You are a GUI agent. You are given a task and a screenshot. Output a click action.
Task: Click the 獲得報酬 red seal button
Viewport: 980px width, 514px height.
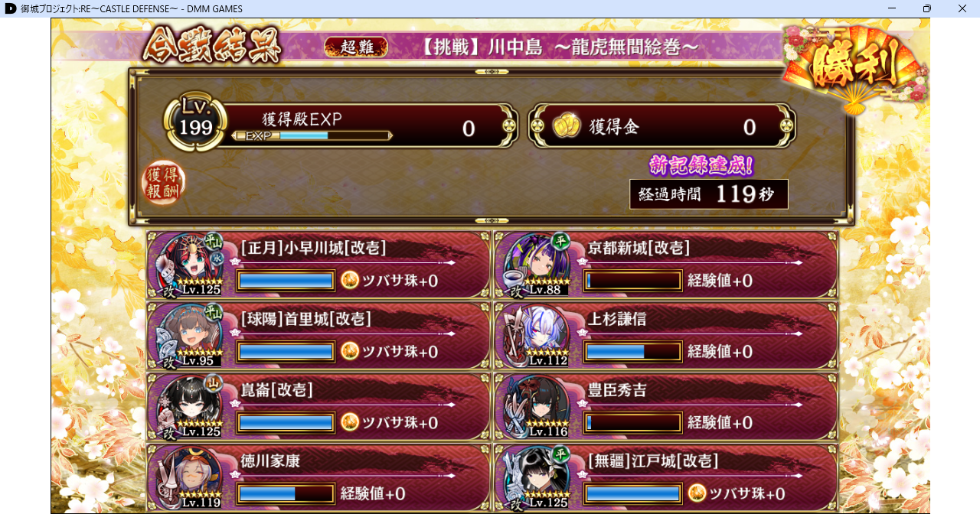[163, 182]
